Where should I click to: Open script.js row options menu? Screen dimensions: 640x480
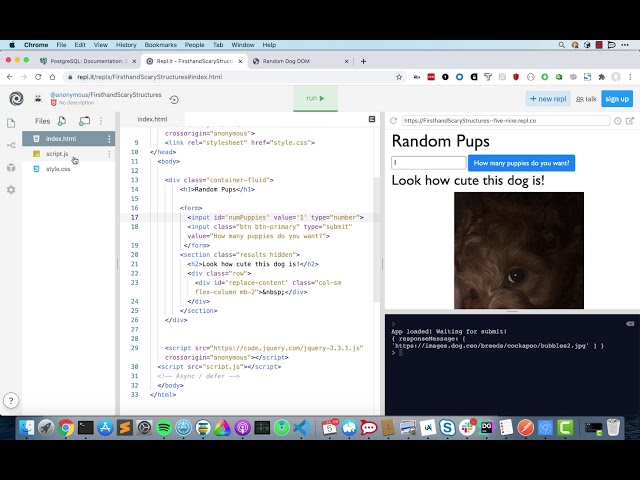(109, 154)
